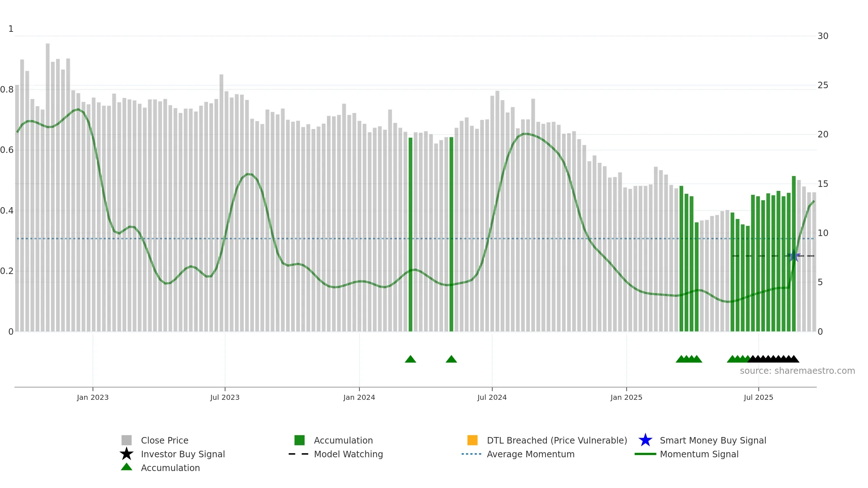Image resolution: width=868 pixels, height=488 pixels.
Task: Toggle the Model Watching dashed line legend
Action: [299, 454]
